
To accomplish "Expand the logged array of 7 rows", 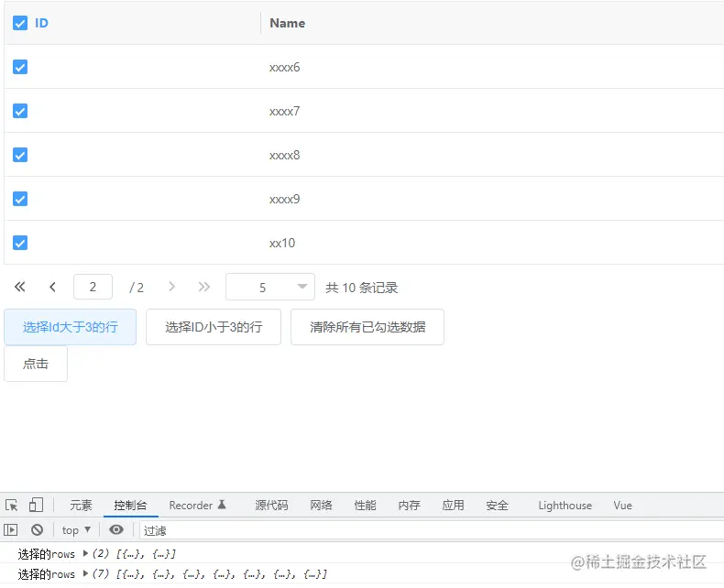I will 85,573.
